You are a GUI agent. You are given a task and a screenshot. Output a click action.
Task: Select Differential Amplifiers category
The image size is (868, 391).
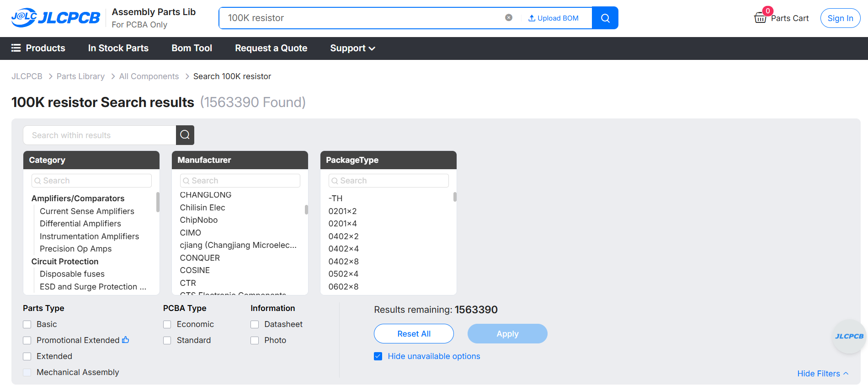tap(80, 224)
